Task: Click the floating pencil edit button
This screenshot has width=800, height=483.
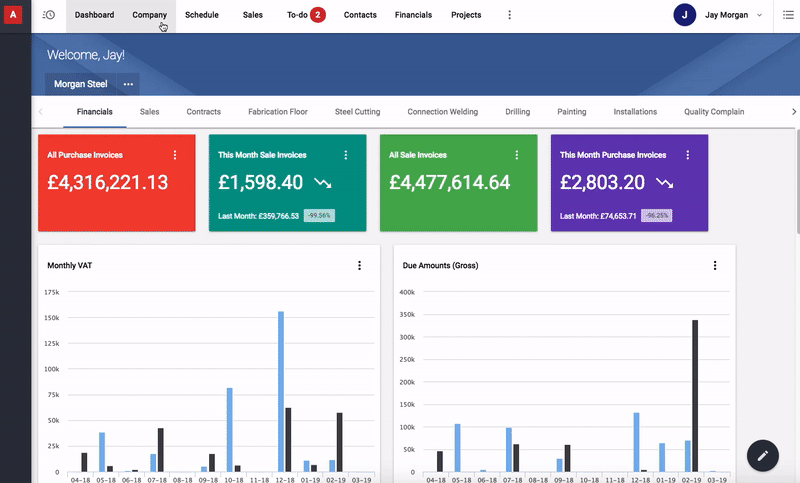Action: pos(762,455)
